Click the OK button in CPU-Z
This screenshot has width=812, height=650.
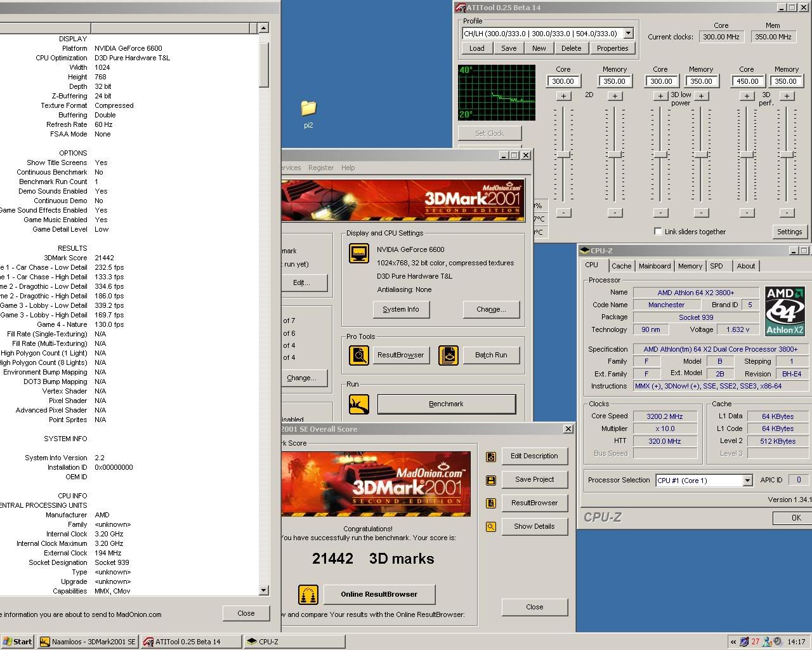(793, 518)
